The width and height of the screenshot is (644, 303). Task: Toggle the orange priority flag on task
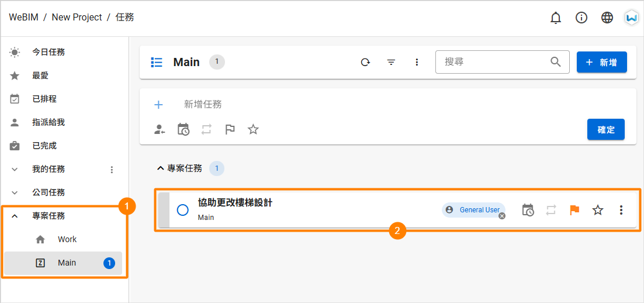click(574, 210)
